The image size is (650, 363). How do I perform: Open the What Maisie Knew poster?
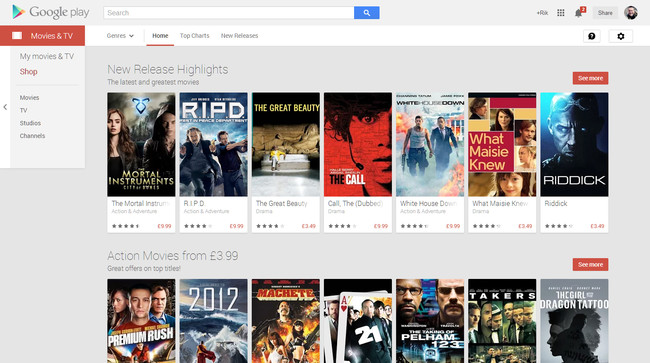point(502,144)
